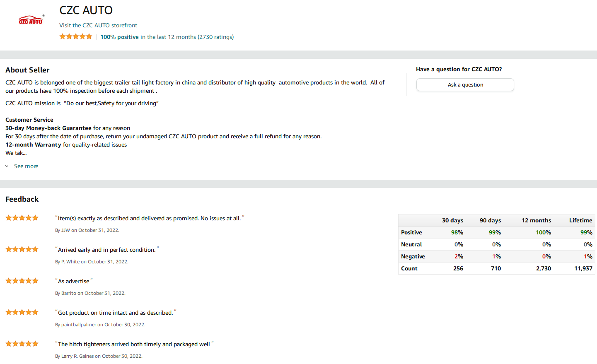Click the Positive row label
The width and height of the screenshot is (597, 364).
pos(411,232)
